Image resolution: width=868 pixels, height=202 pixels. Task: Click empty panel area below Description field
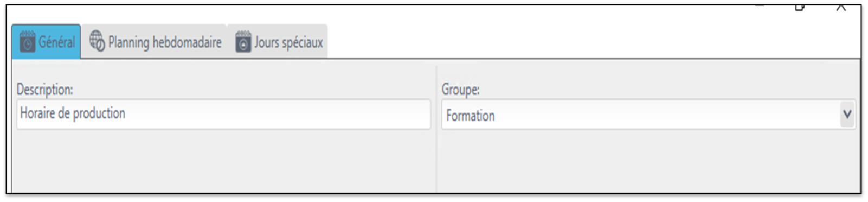pos(223,161)
